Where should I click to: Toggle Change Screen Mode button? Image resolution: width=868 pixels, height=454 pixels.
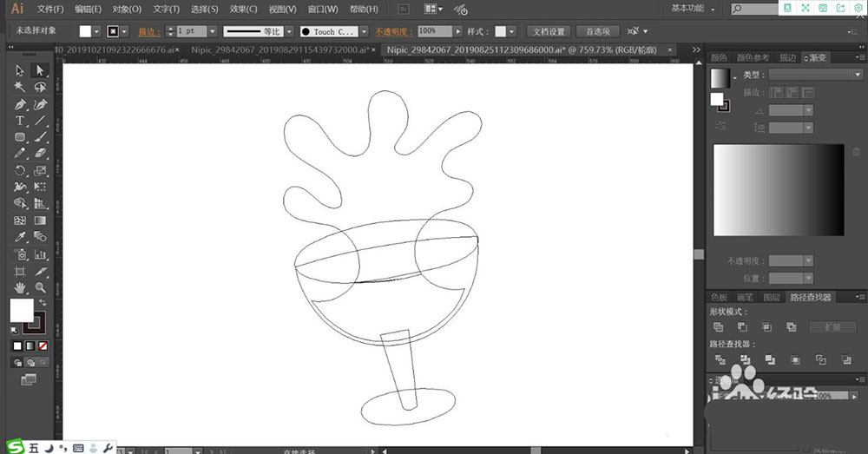click(x=29, y=379)
